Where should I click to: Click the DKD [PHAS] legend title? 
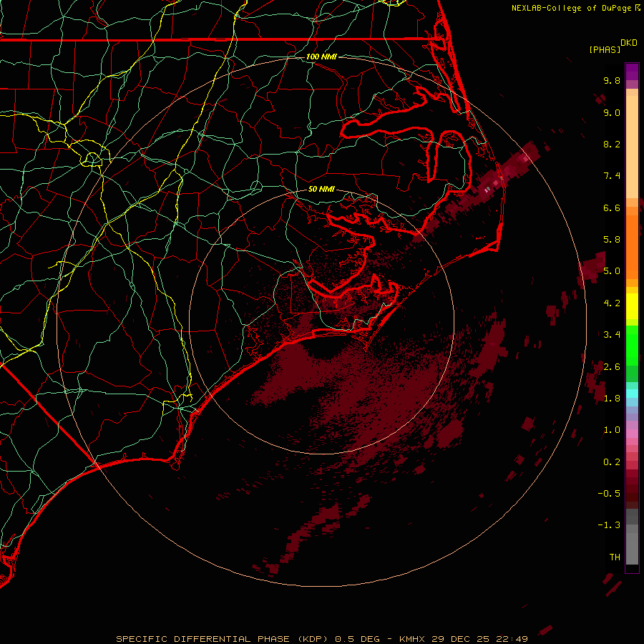pyautogui.click(x=613, y=46)
